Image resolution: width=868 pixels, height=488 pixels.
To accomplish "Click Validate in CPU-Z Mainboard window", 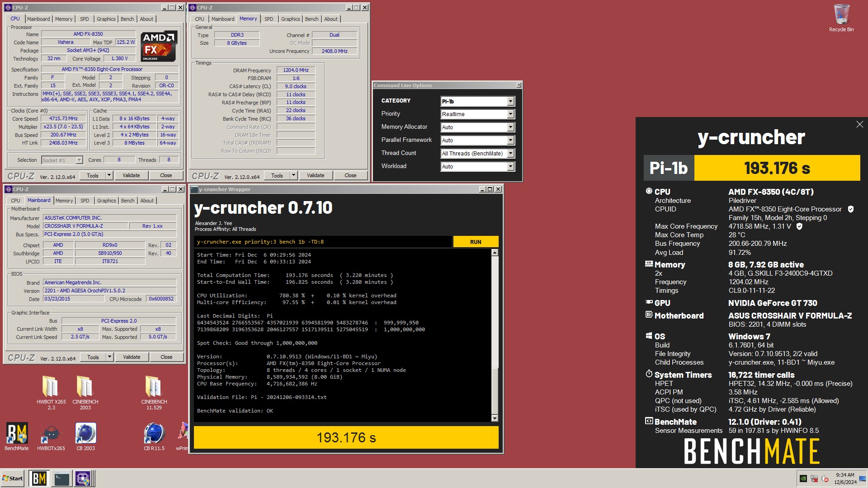I will pyautogui.click(x=132, y=357).
